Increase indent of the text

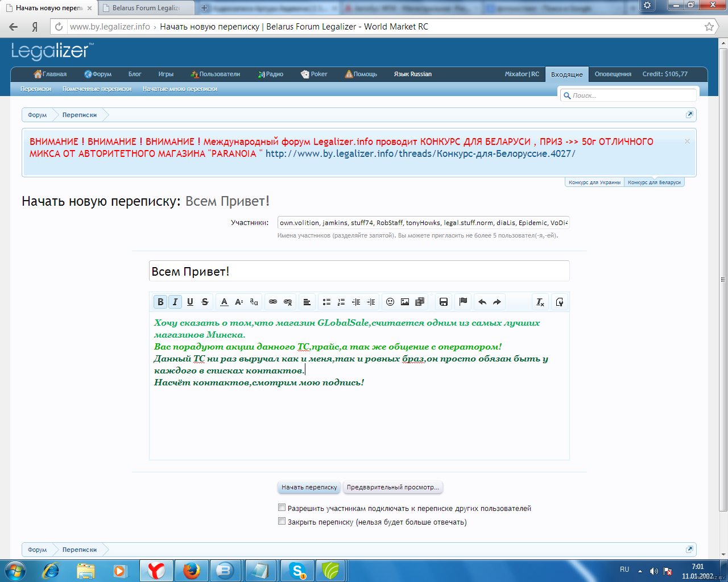point(371,302)
